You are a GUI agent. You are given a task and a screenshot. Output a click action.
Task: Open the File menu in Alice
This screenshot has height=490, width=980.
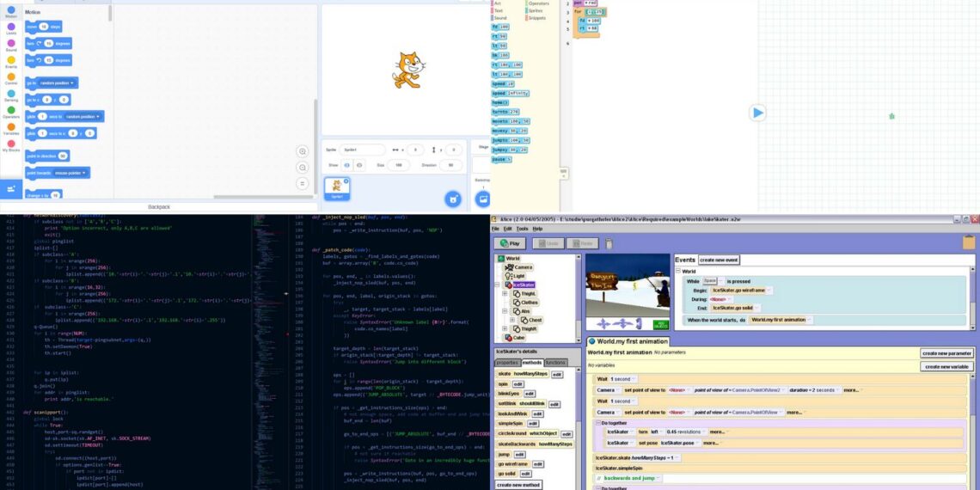[495, 229]
